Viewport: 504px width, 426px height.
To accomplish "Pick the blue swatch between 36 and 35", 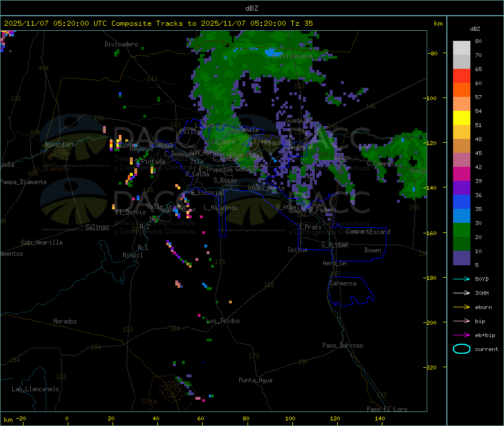I will click(461, 202).
